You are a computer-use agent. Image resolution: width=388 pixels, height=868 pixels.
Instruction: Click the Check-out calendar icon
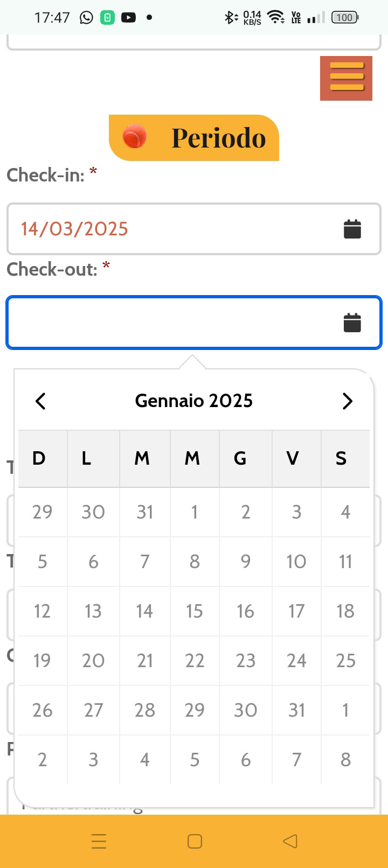352,323
